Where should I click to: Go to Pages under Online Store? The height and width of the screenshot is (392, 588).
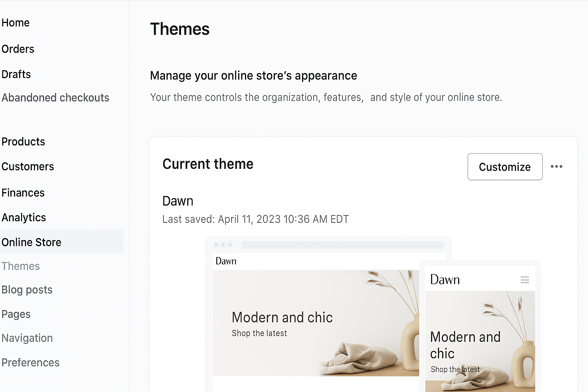click(x=16, y=314)
